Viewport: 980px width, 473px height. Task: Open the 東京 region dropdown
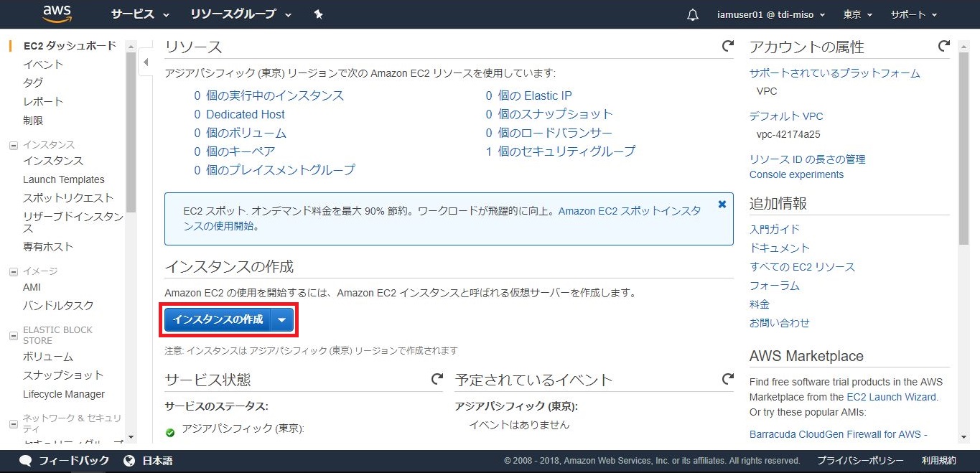pos(857,14)
